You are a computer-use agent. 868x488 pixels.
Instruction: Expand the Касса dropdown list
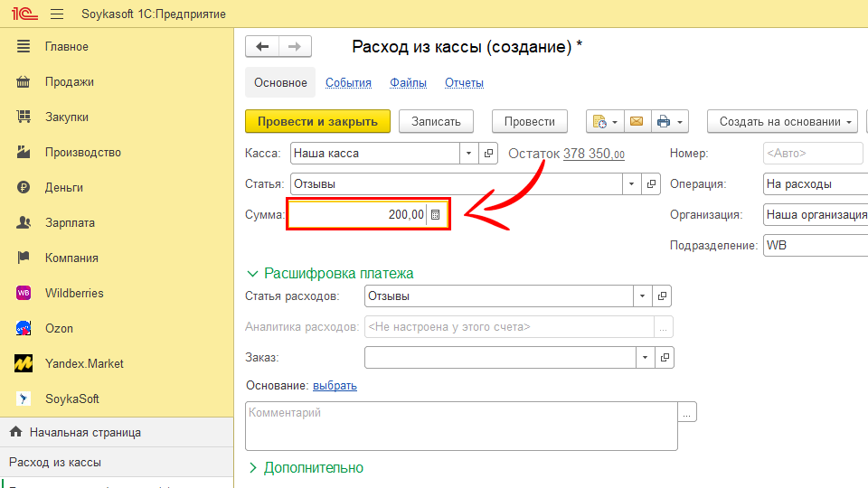(468, 154)
